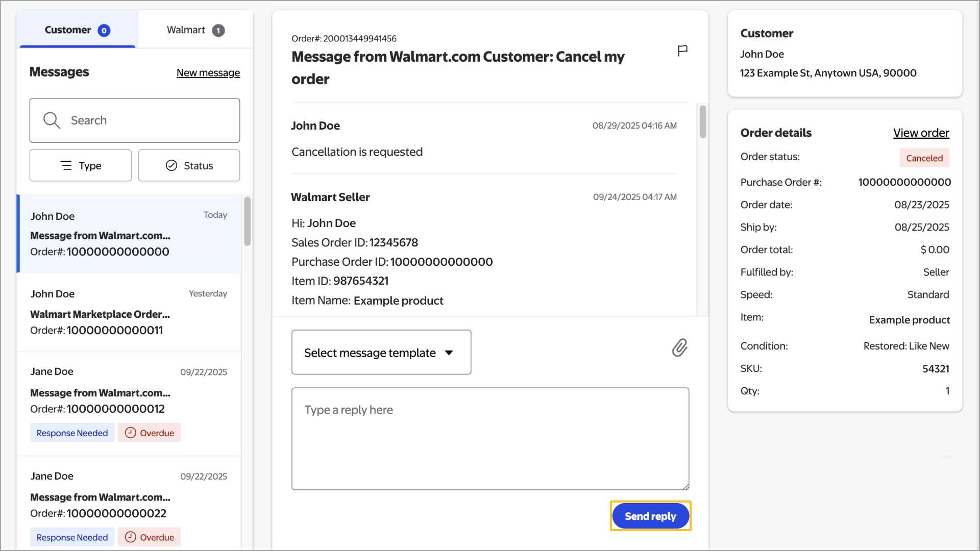
Task: Open the Status filter
Action: [x=189, y=165]
